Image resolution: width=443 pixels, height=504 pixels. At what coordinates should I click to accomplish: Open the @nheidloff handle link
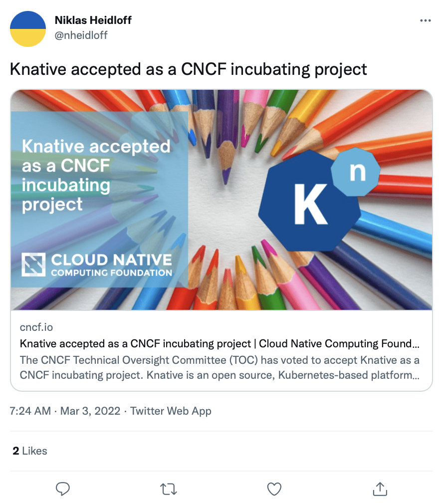[81, 35]
